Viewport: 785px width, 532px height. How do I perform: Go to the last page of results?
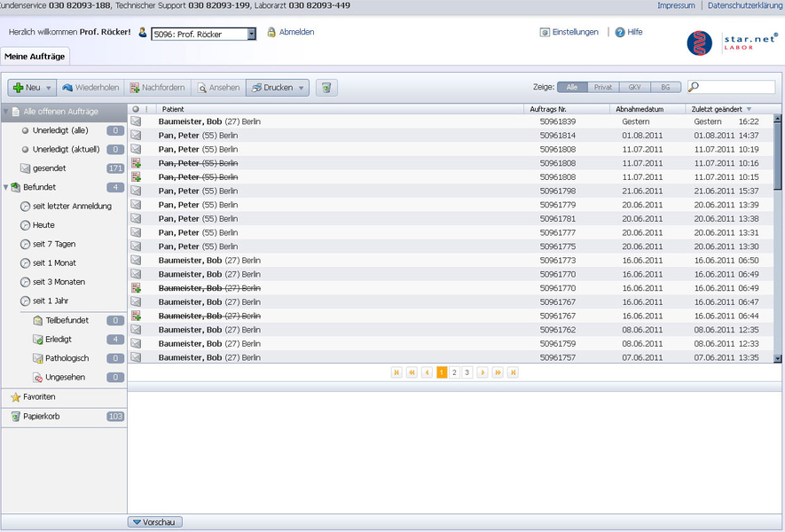pyautogui.click(x=513, y=373)
